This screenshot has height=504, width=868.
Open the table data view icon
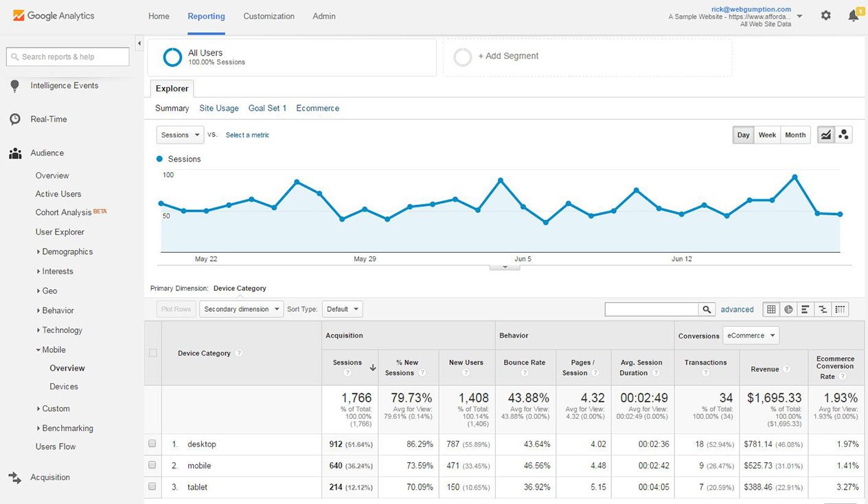pos(771,309)
